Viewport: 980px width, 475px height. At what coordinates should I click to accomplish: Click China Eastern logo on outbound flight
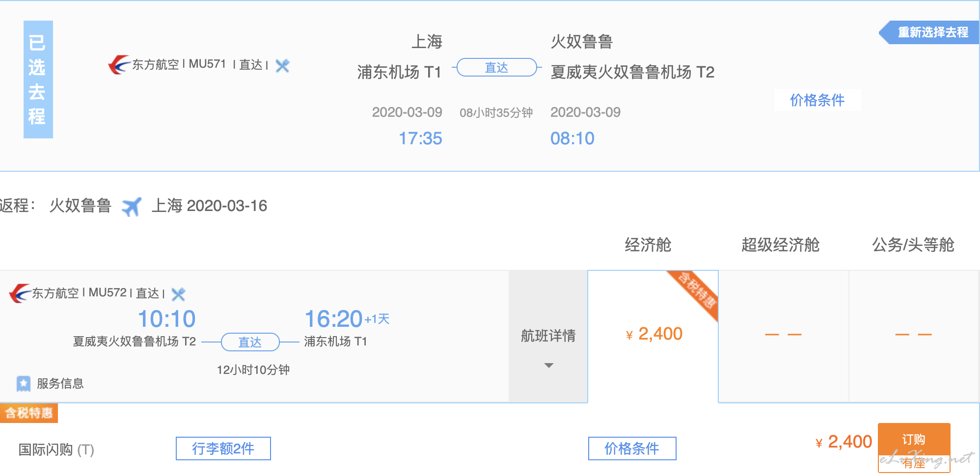tap(119, 65)
